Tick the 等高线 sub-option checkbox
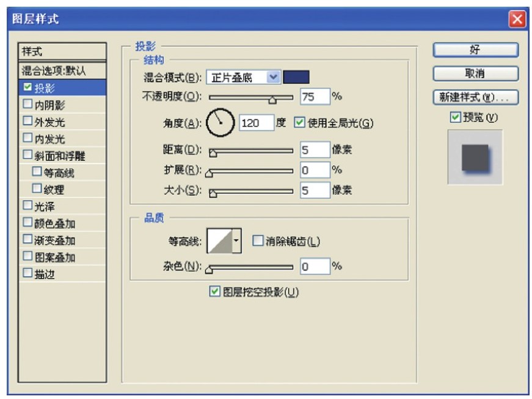The width and height of the screenshot is (532, 399). click(37, 171)
